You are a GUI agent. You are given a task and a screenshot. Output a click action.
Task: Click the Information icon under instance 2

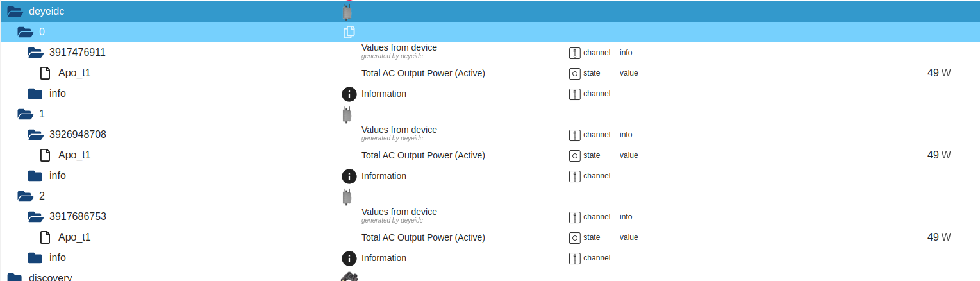click(x=349, y=259)
